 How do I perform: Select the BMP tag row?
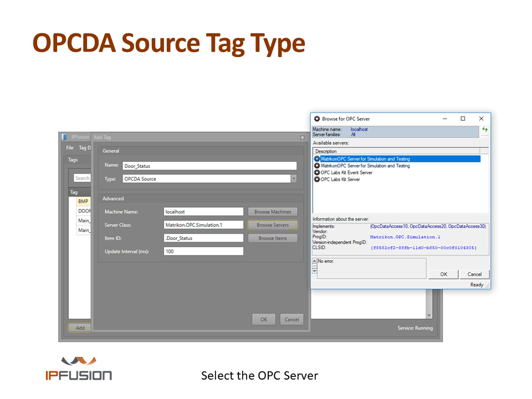83,201
